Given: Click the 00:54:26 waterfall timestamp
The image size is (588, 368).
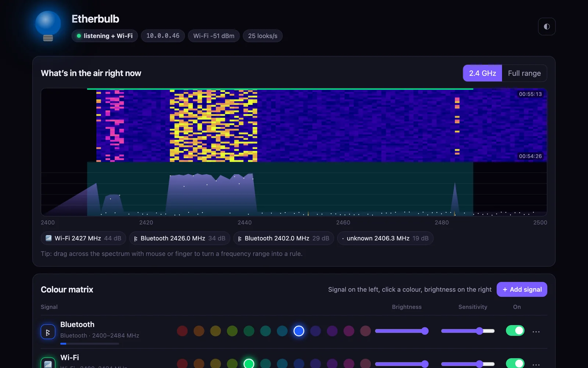Looking at the screenshot, I should coord(530,156).
